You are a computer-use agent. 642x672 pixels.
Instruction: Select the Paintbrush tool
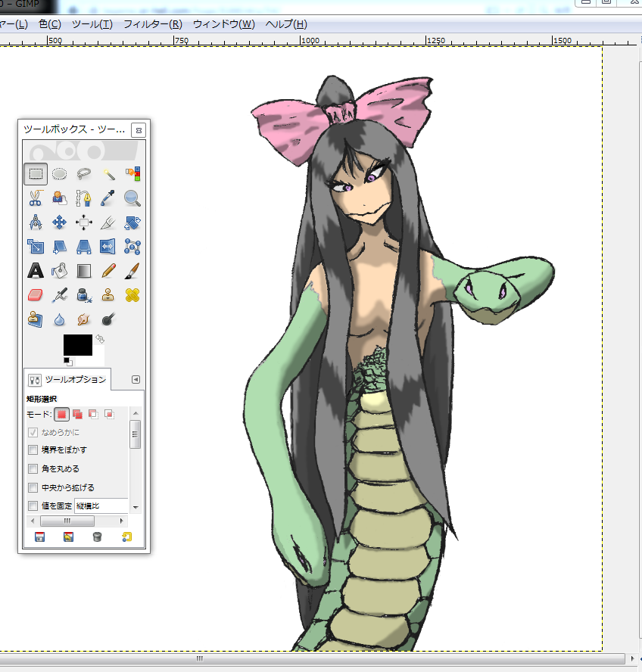(132, 270)
